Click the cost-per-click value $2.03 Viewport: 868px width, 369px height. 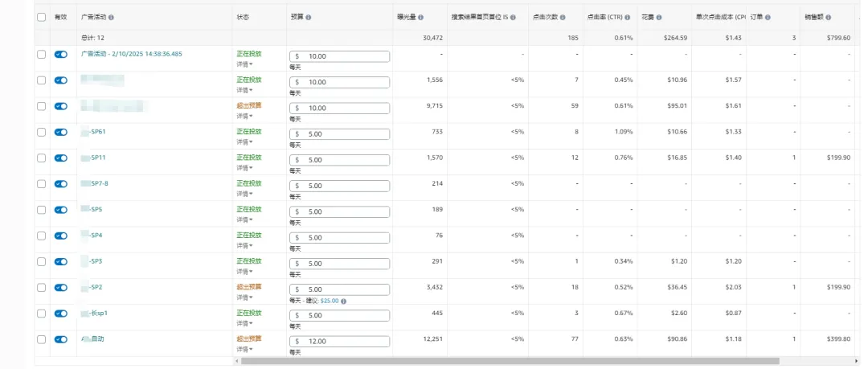coord(733,288)
